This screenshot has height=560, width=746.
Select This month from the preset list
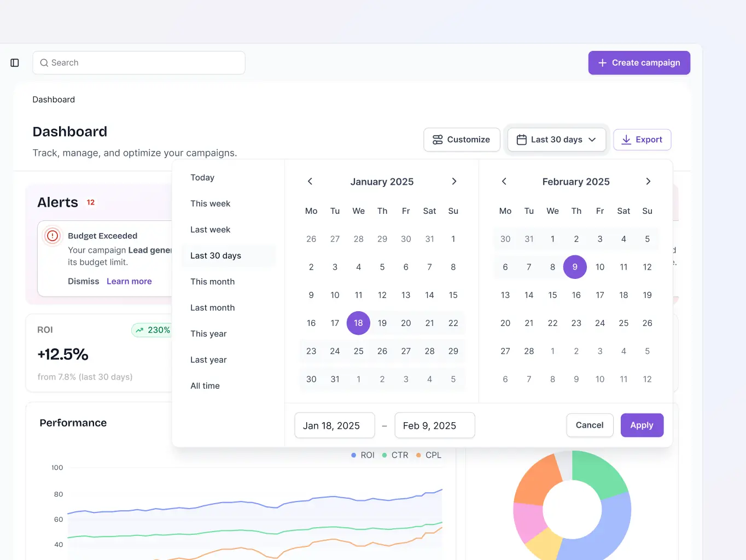pyautogui.click(x=212, y=282)
